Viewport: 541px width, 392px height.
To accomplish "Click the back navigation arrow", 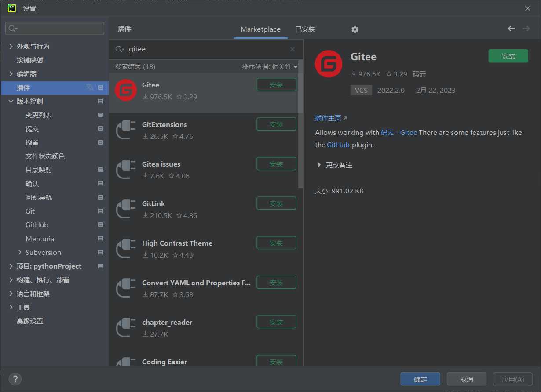I will [511, 29].
